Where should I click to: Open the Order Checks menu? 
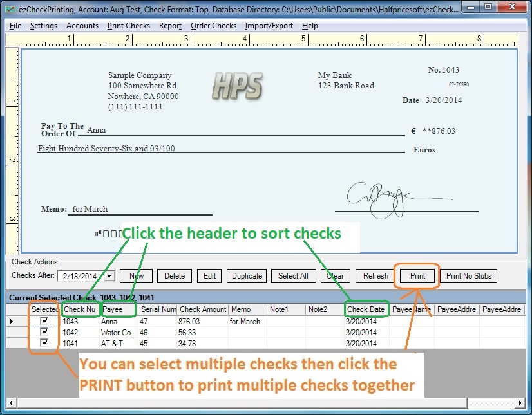click(x=213, y=26)
